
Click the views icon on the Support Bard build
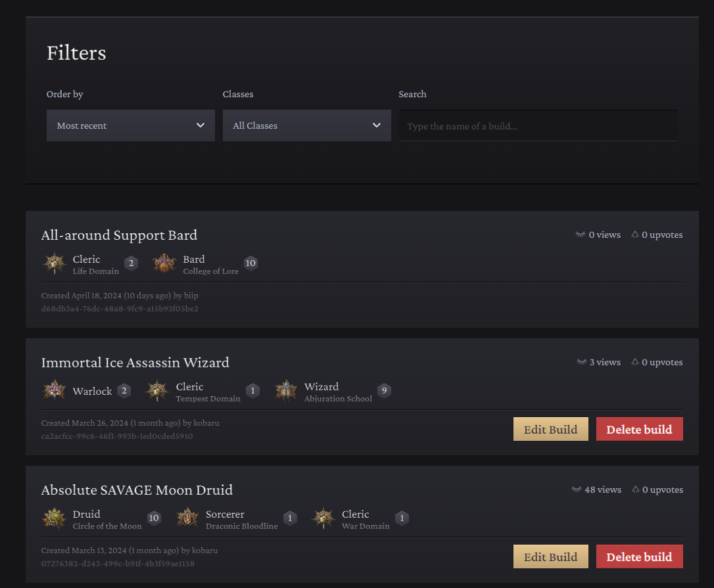click(x=580, y=234)
